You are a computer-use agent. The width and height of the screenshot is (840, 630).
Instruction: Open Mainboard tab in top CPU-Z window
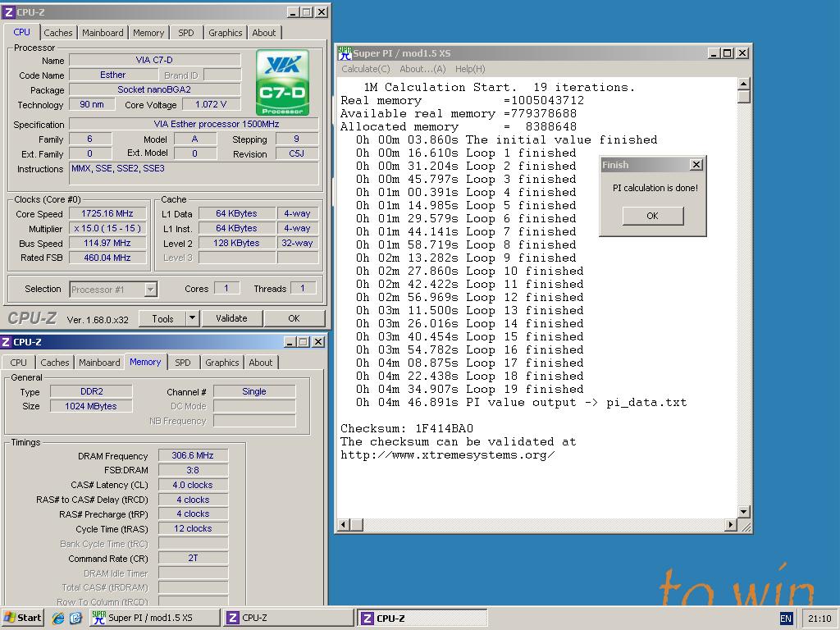coord(103,33)
